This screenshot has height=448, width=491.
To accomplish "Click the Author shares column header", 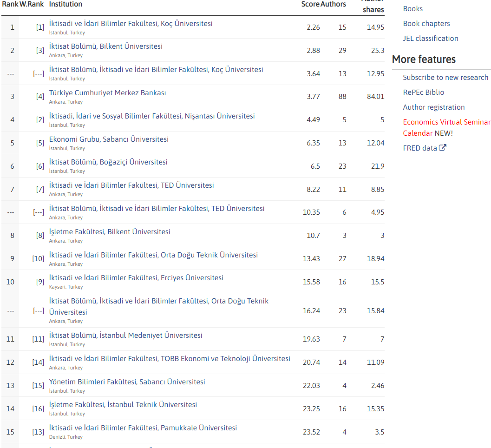I will tap(373, 6).
